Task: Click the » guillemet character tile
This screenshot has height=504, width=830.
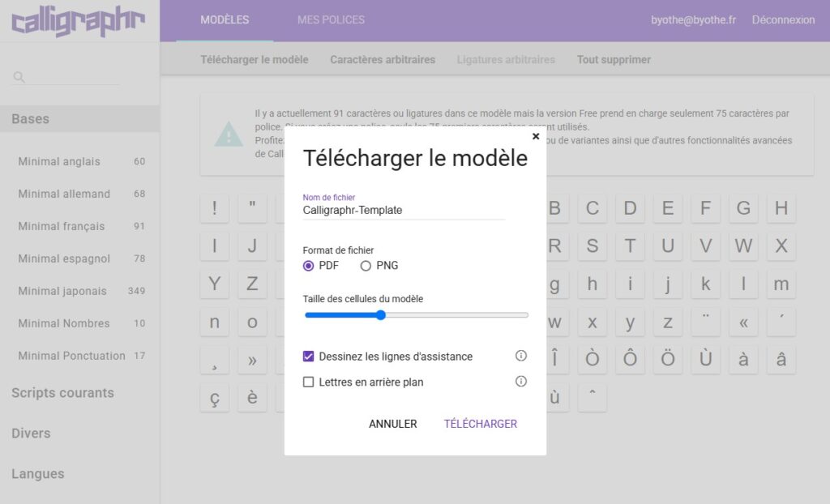Action: 252,360
